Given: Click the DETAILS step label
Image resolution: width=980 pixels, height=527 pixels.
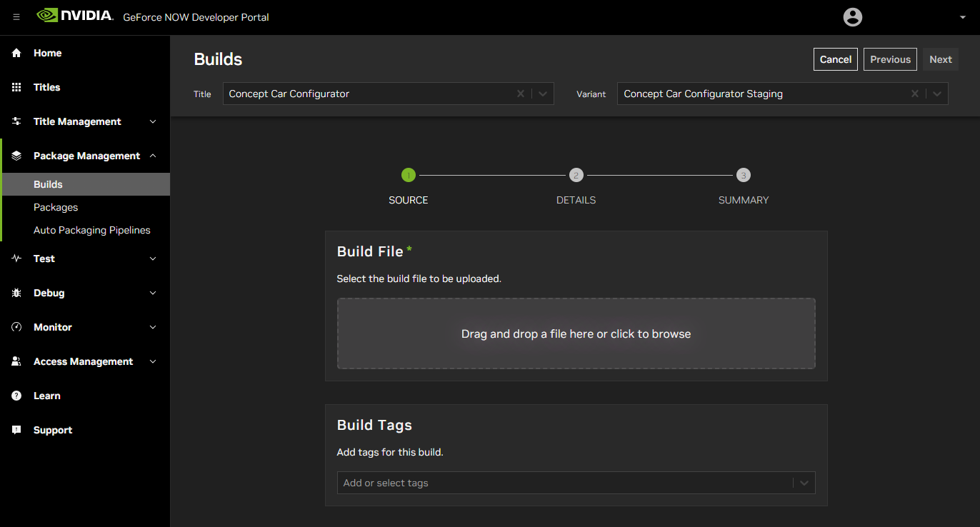Looking at the screenshot, I should [576, 200].
